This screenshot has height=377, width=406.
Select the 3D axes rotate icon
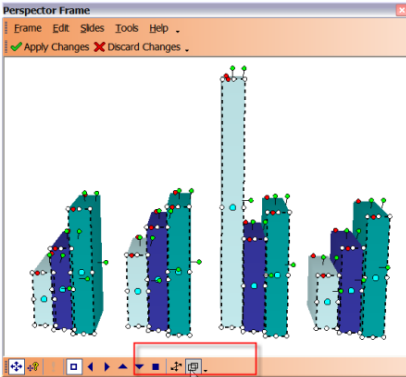tap(176, 367)
